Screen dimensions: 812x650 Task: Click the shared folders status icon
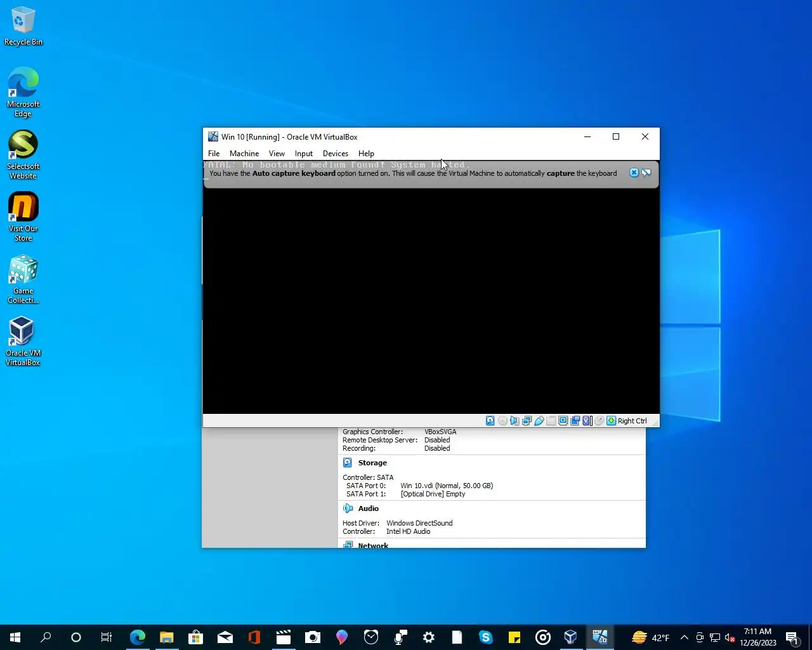click(x=551, y=421)
